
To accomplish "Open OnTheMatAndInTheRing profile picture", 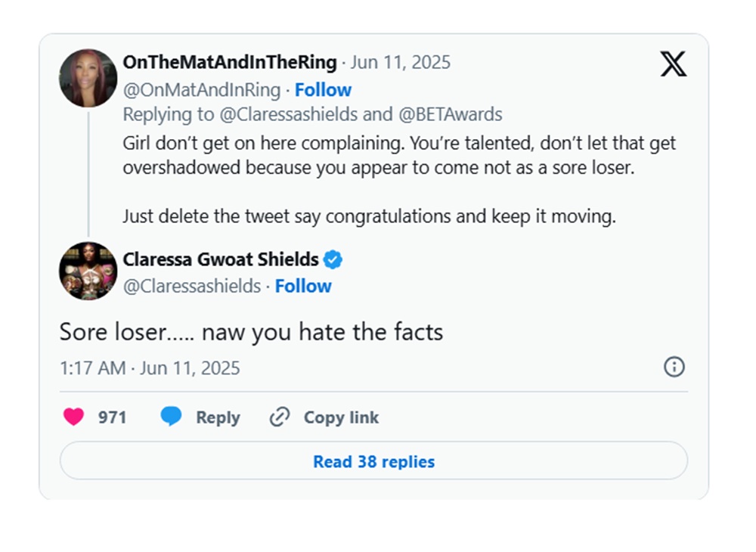I will pyautogui.click(x=88, y=78).
